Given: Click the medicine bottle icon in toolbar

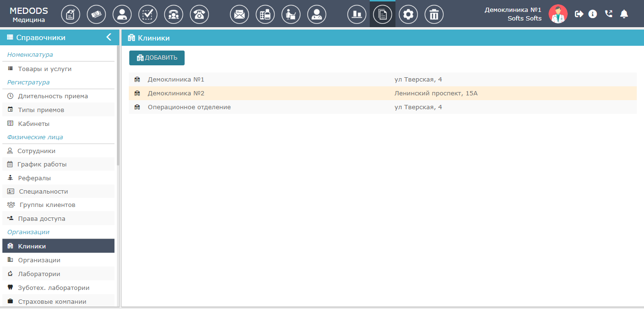Looking at the screenshot, I should pos(265,14).
